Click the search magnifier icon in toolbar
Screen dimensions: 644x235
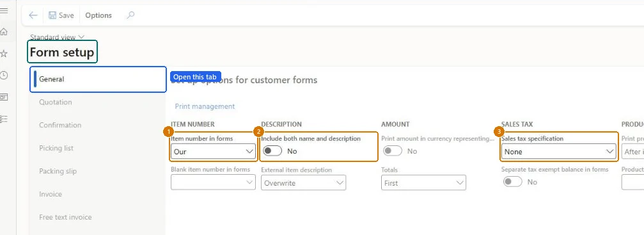[130, 15]
